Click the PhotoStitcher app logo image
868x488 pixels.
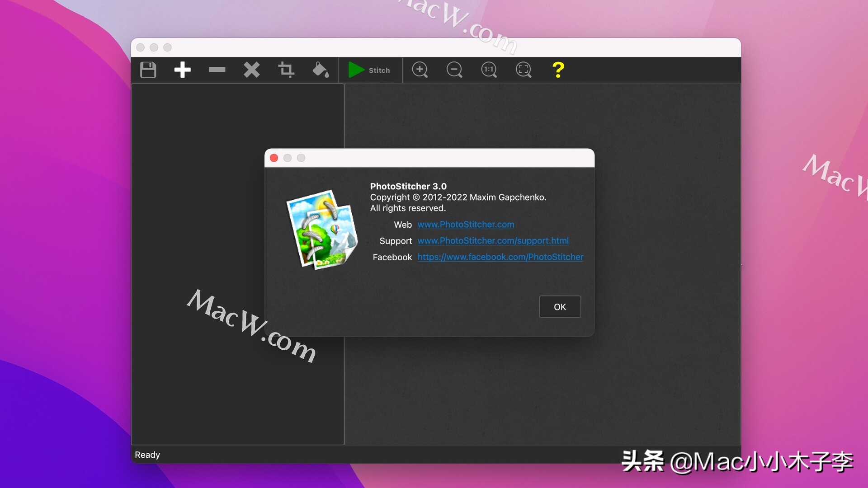[322, 230]
